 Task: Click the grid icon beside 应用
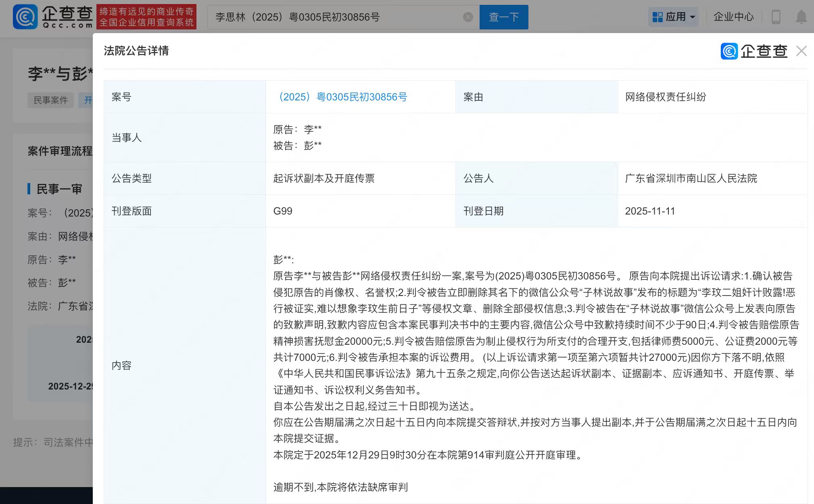657,17
